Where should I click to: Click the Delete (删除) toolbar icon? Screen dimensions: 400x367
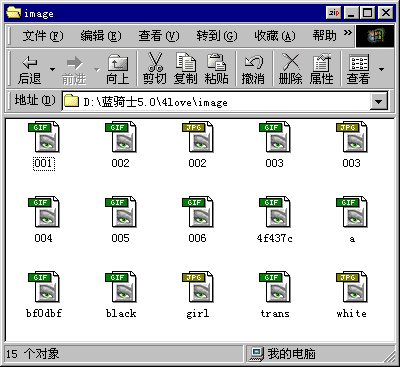click(291, 62)
